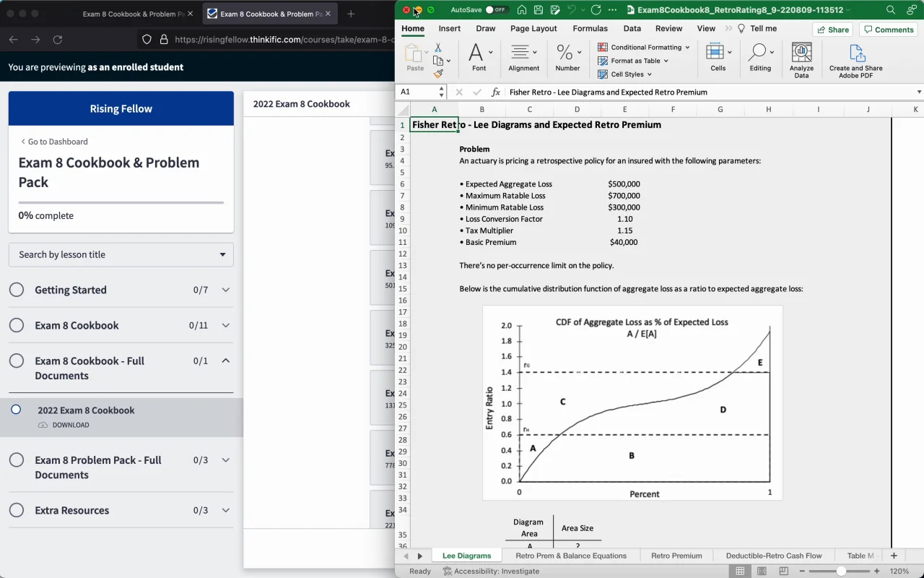Click the Cut scissors icon
The height and width of the screenshot is (578, 924).
point(437,48)
